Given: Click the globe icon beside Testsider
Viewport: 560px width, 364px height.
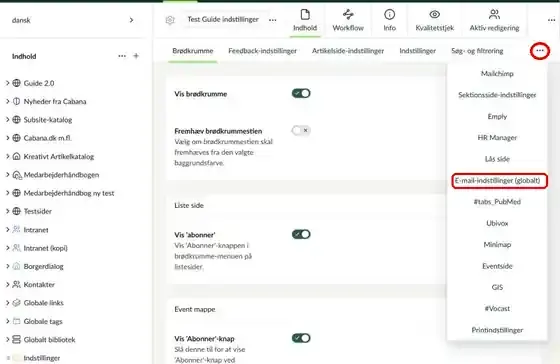Looking at the screenshot, I should point(16,211).
